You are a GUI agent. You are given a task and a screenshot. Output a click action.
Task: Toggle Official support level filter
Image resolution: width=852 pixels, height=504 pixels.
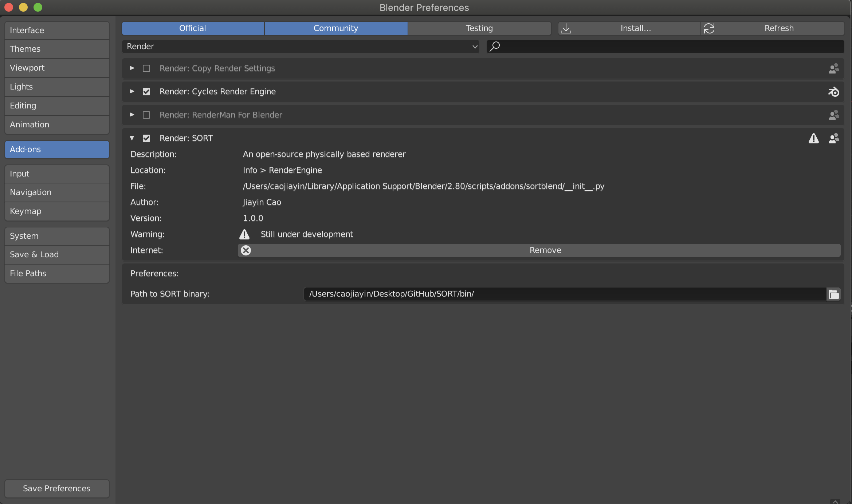[x=193, y=28]
